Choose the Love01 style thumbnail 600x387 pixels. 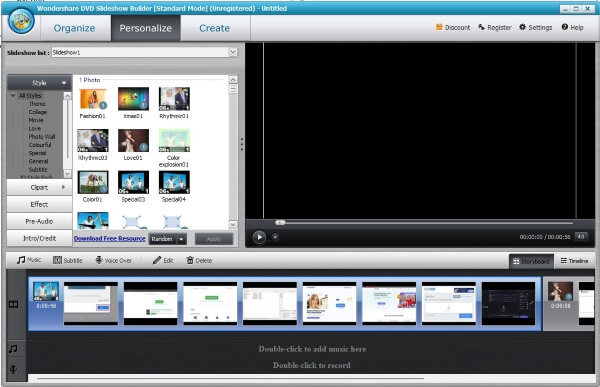(x=133, y=140)
